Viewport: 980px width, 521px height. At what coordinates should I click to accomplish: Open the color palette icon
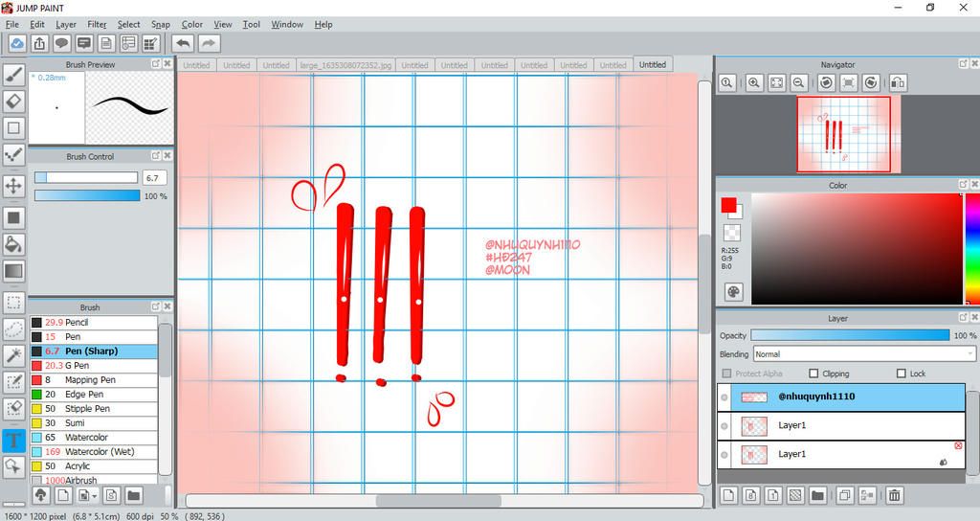coord(733,291)
